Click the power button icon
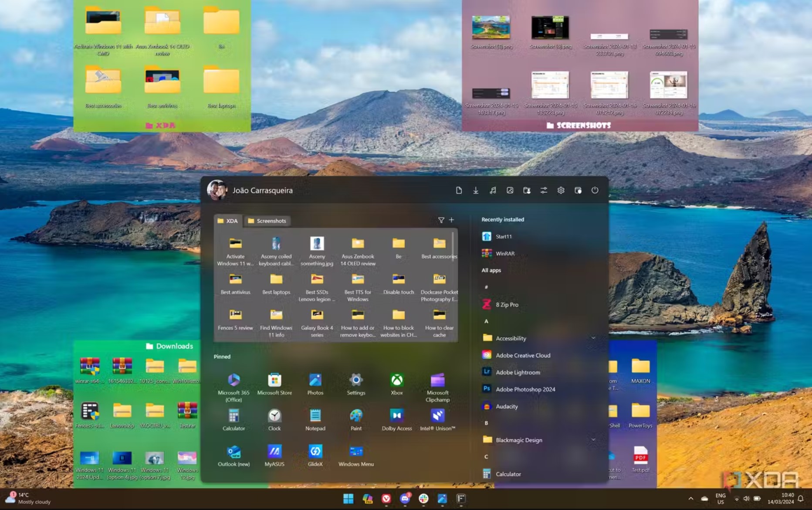This screenshot has height=510, width=812. point(595,190)
